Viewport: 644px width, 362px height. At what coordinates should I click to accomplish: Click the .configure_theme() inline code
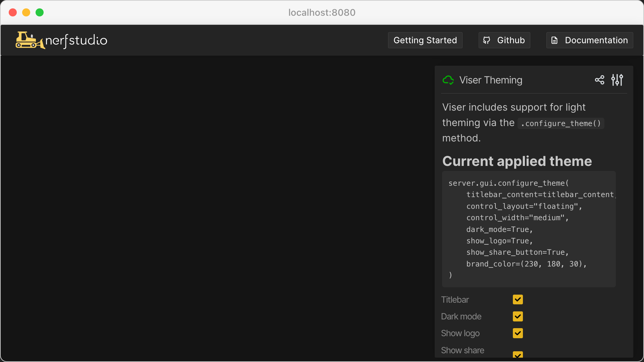click(x=561, y=123)
